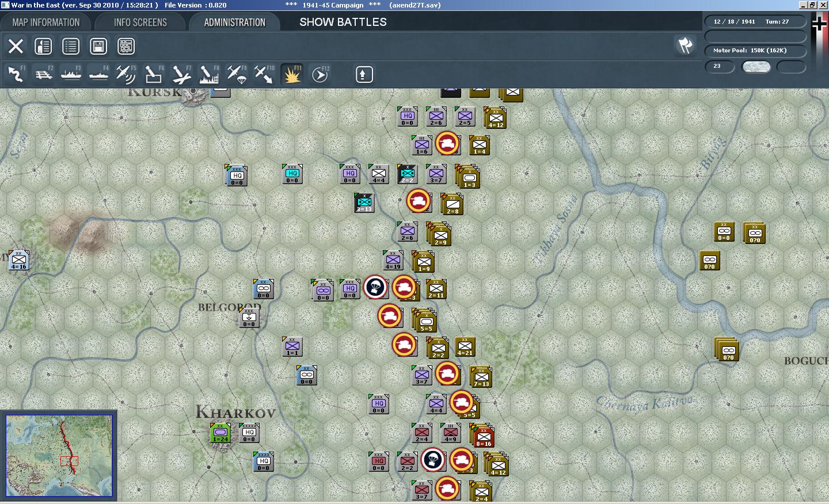The image size is (829, 504).
Task: Click the battle marker left of the 2=8 counter
Action: pos(419,201)
